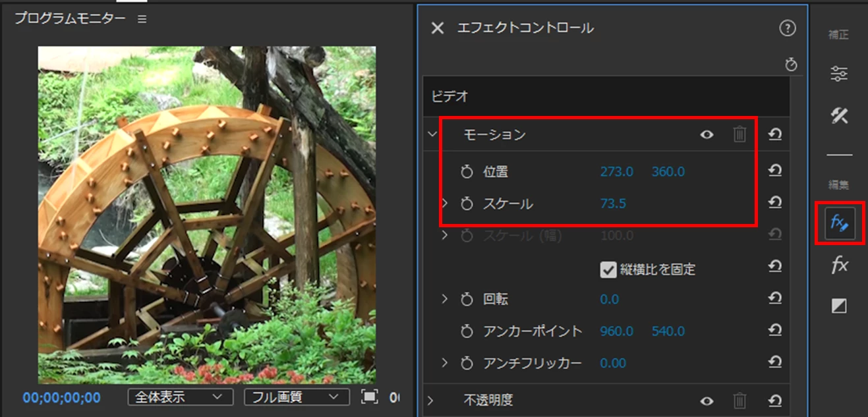868x417 pixels.
Task: Collapse the モーション effect group
Action: click(x=432, y=134)
